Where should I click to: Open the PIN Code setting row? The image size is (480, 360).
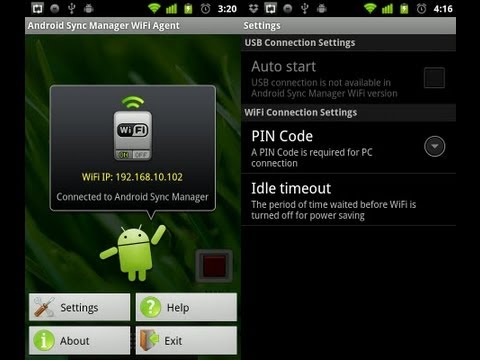tap(348, 147)
